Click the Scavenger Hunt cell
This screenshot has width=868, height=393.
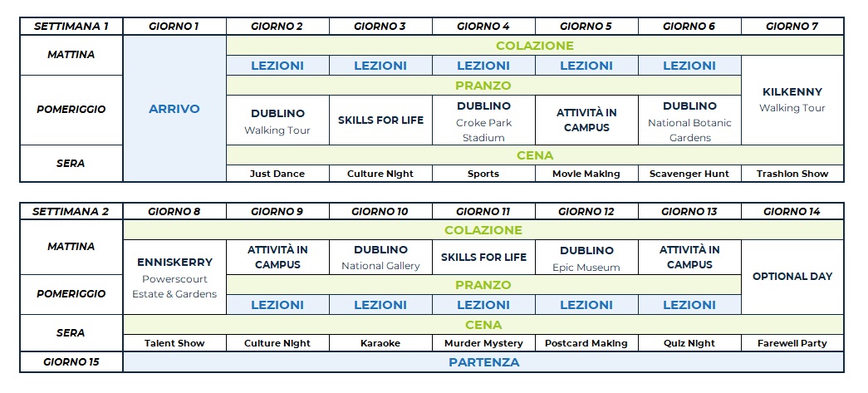coord(689,174)
